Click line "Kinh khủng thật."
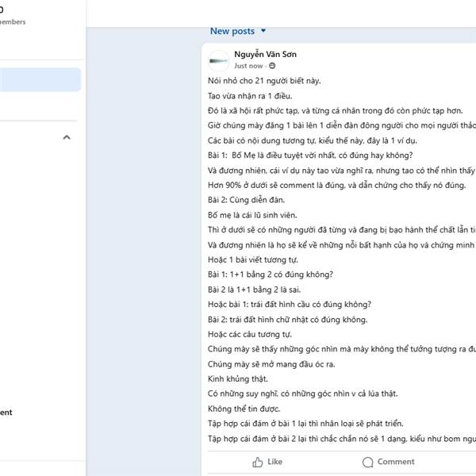 [x=238, y=379]
